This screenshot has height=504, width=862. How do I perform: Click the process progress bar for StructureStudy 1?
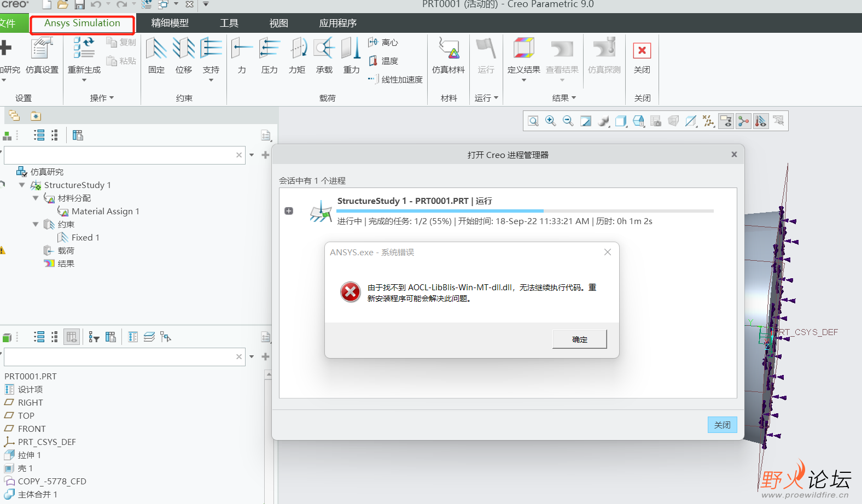point(525,211)
